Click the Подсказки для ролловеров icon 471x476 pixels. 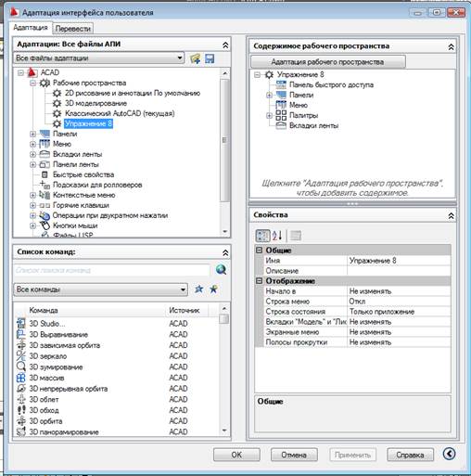pos(45,185)
